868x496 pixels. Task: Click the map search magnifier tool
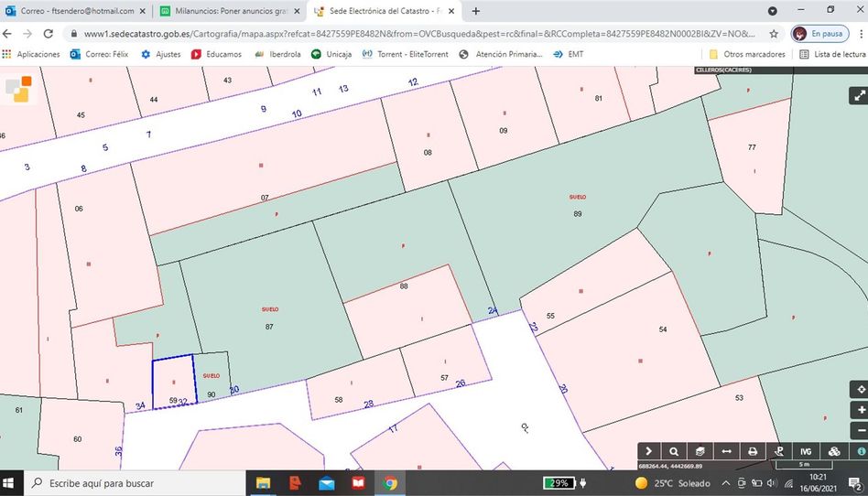coord(674,451)
